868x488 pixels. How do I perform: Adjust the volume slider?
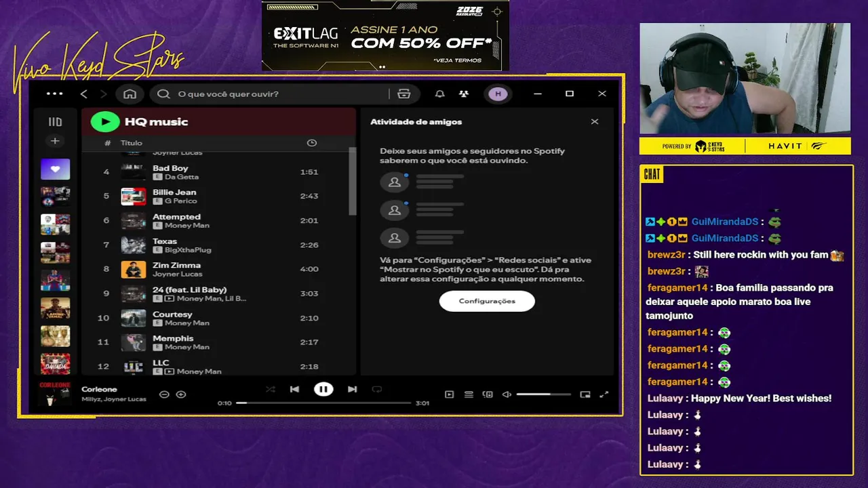click(x=543, y=394)
